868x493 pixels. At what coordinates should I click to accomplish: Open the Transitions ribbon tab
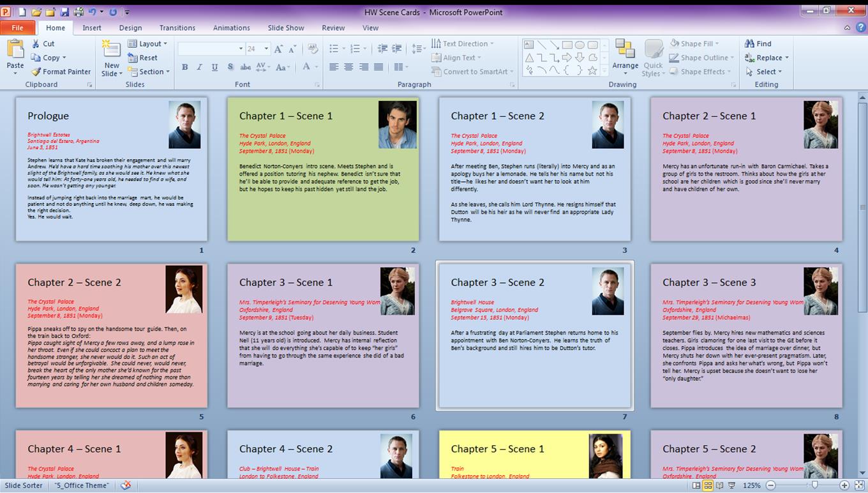pos(177,27)
